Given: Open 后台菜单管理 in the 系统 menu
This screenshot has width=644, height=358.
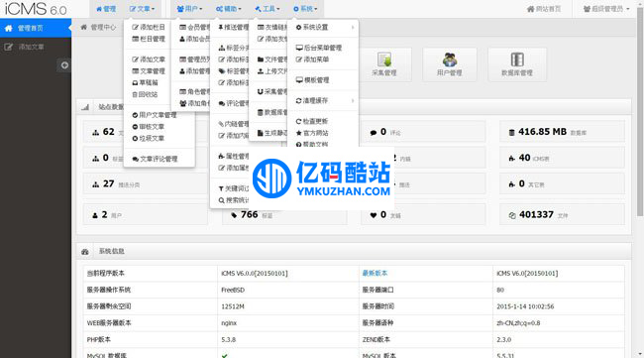Looking at the screenshot, I should pyautogui.click(x=319, y=48).
